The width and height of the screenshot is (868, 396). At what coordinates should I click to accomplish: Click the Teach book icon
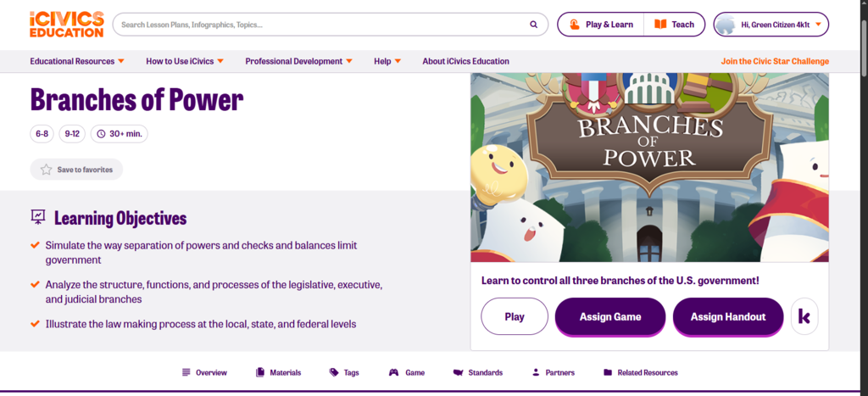point(660,25)
